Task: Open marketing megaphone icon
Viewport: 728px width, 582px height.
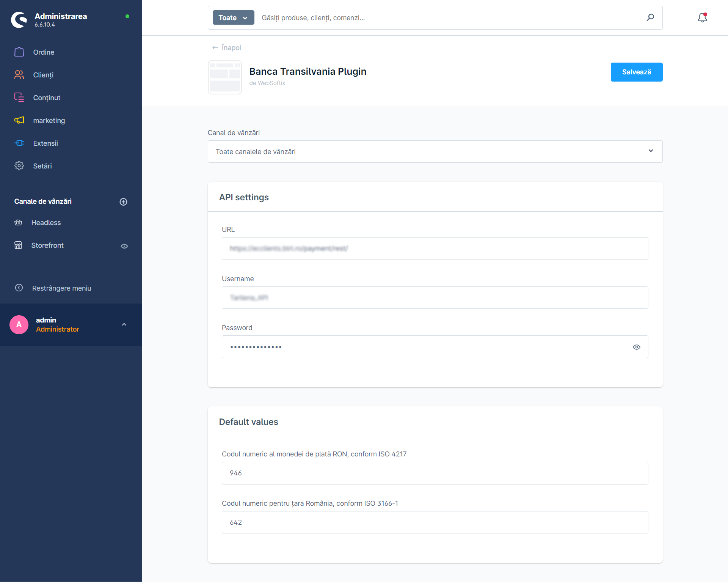Action: 19,120
